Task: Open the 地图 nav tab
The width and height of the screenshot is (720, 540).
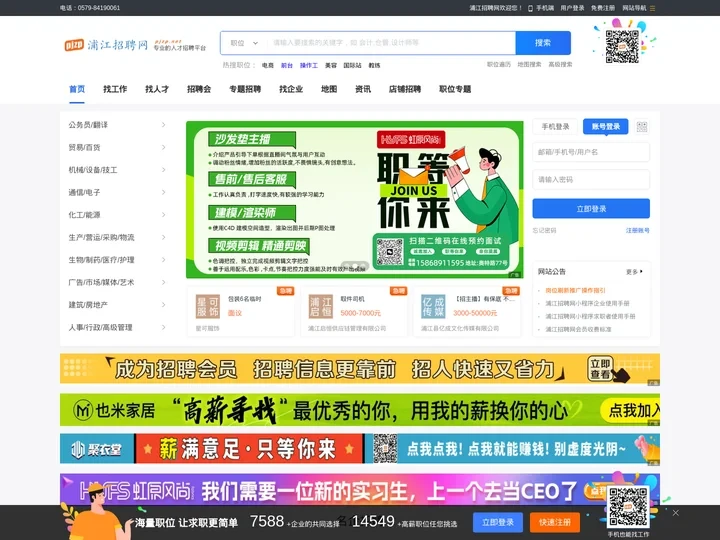Action: 329,89
